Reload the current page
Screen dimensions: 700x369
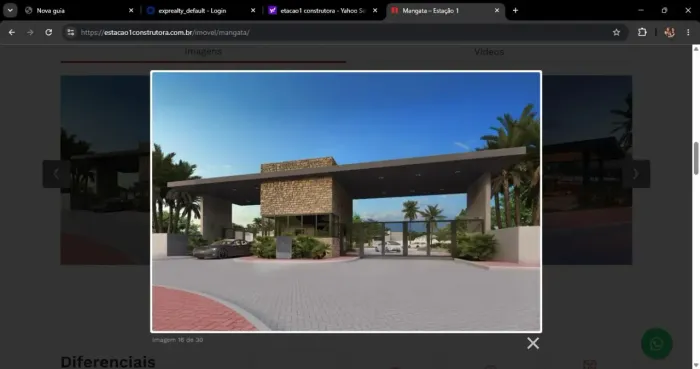[x=49, y=32]
